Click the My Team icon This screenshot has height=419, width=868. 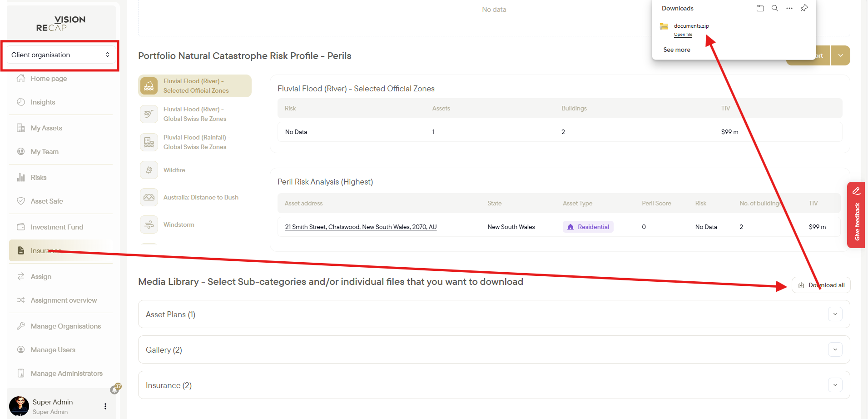(21, 152)
